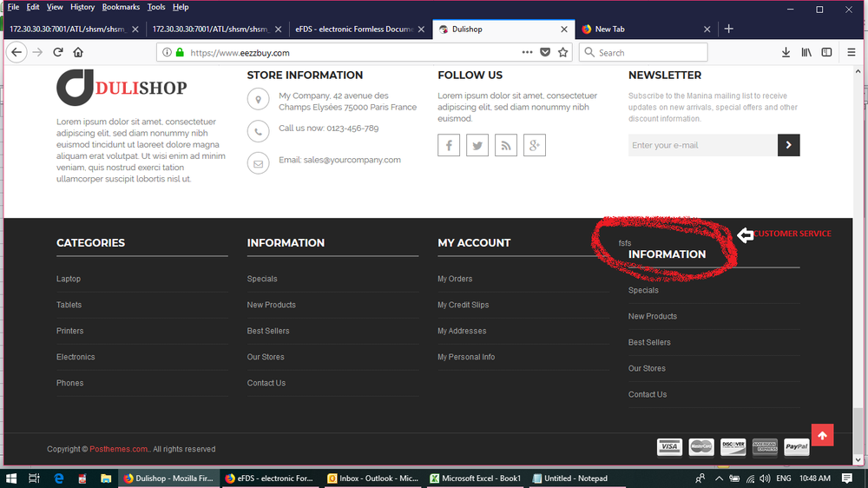
Task: Click the MasterCard payment icon
Action: tap(701, 447)
